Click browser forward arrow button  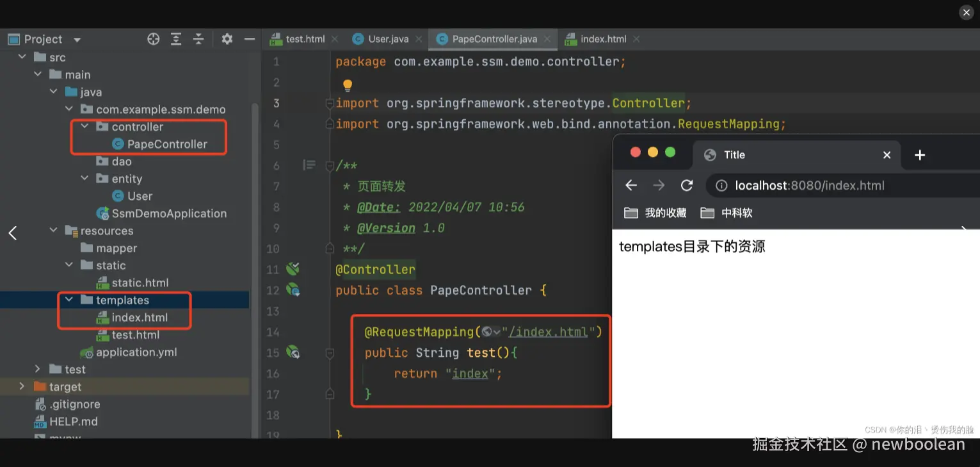[x=659, y=185]
